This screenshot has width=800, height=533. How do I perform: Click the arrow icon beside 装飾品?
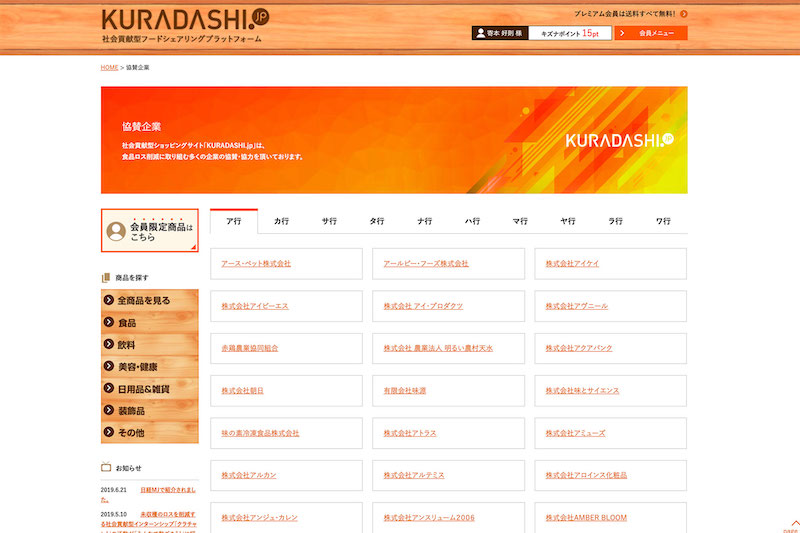109,410
